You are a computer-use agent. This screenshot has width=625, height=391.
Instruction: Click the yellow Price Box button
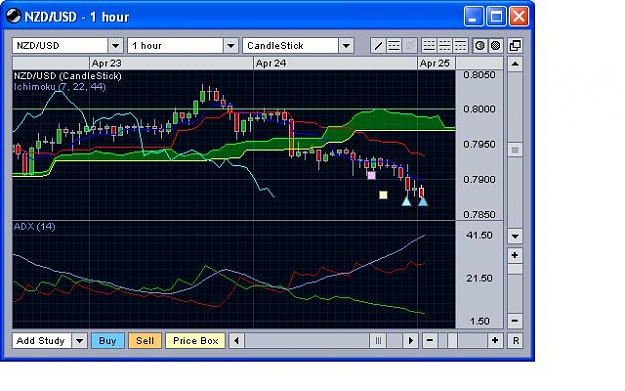tap(195, 341)
